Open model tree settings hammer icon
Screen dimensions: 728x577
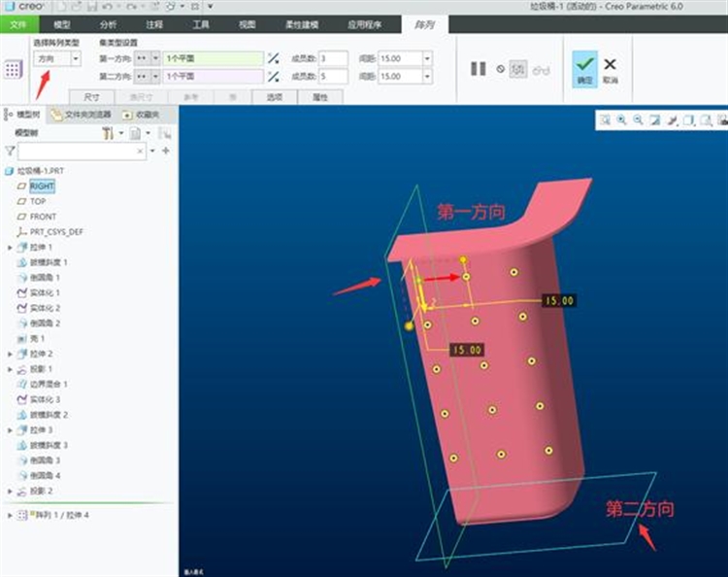(108, 133)
